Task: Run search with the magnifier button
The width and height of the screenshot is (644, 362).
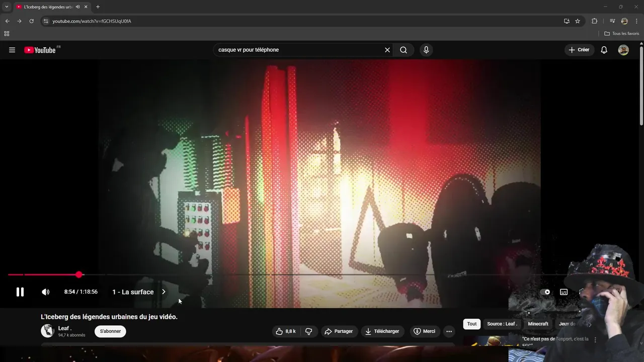Action: pos(404,50)
